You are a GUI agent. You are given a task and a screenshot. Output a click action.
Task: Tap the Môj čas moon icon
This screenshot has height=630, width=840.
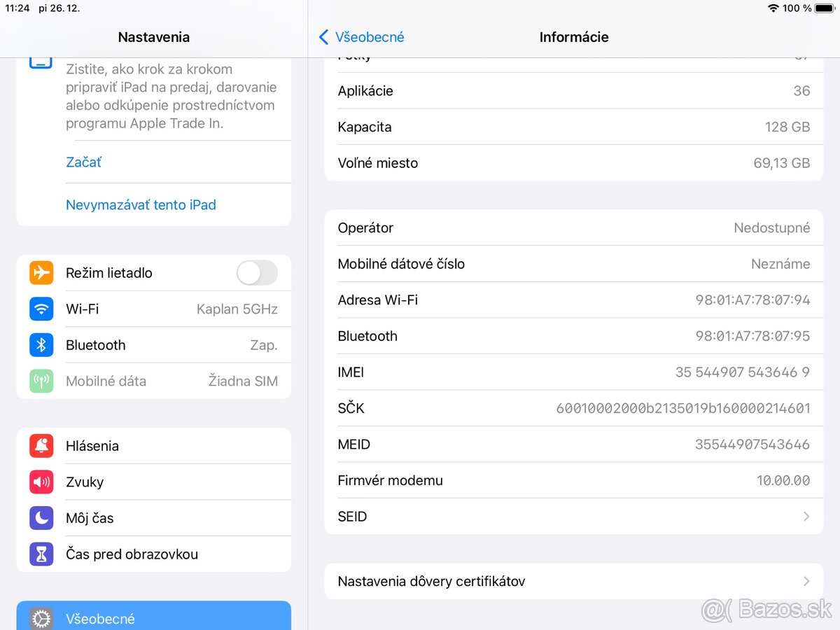41,518
